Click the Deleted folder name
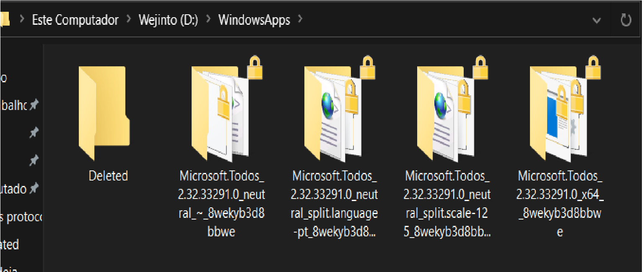644x272 pixels. click(x=108, y=176)
